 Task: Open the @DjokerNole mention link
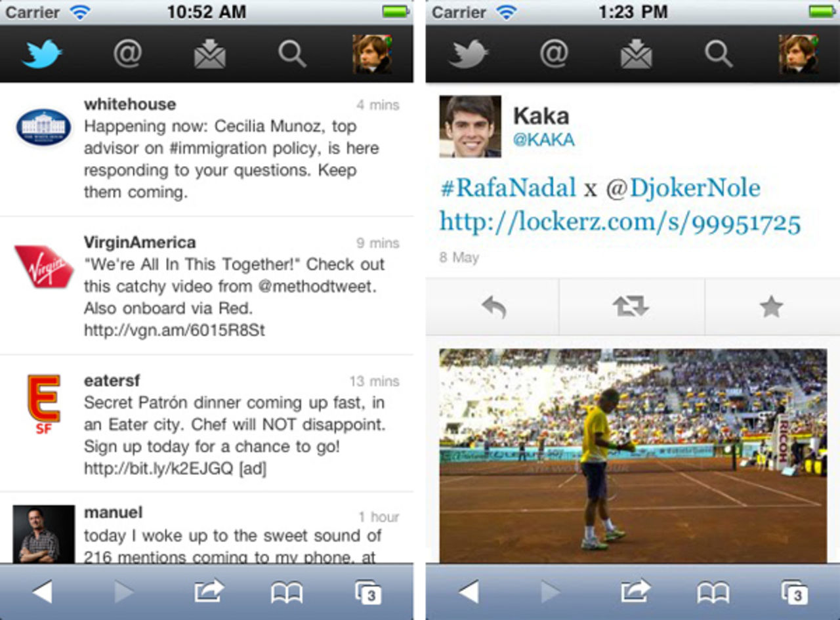[683, 188]
